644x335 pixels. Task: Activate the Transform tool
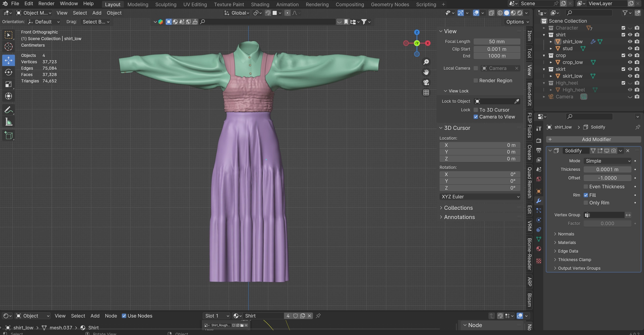pyautogui.click(x=9, y=96)
